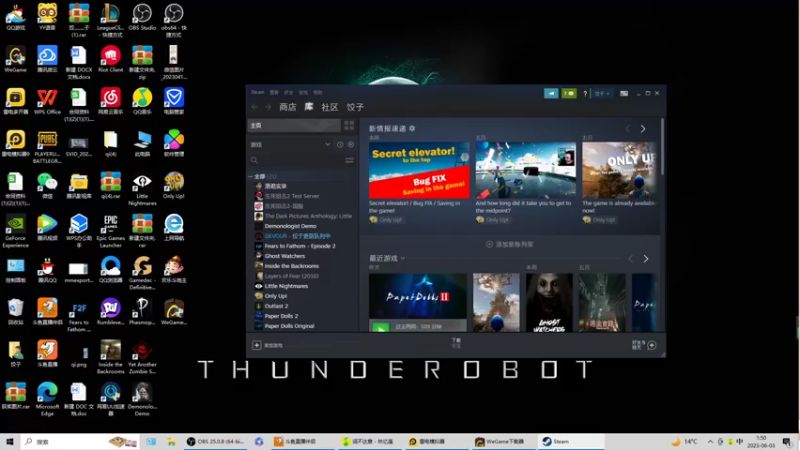Open the Riot Client desktop icon

pyautogui.click(x=110, y=59)
